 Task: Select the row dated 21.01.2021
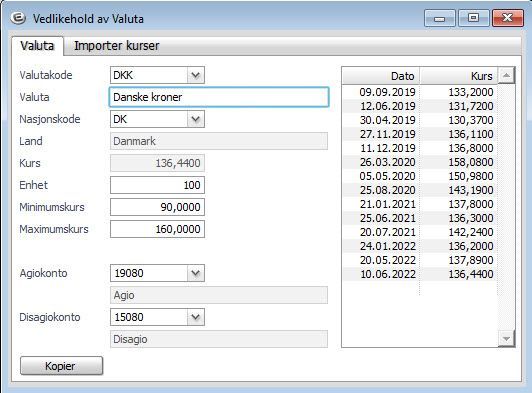(x=420, y=204)
